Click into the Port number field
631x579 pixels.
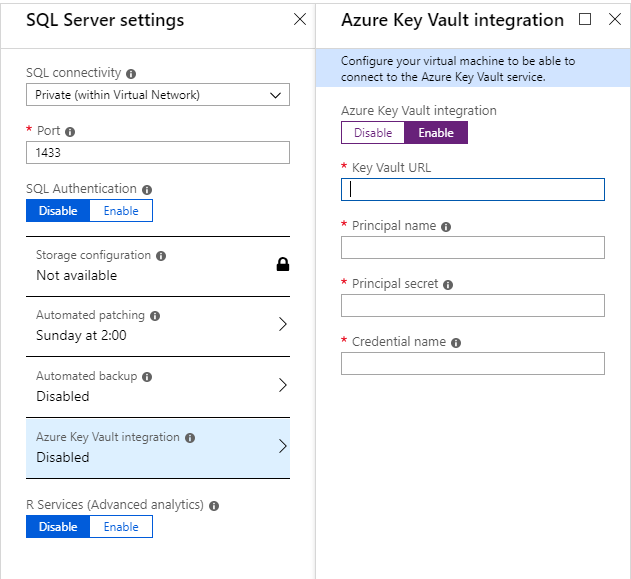[158, 152]
